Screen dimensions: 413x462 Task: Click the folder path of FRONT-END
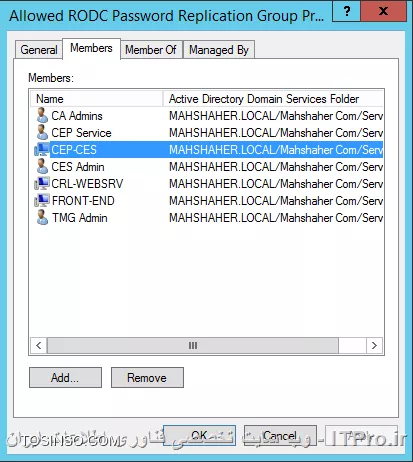click(x=276, y=201)
